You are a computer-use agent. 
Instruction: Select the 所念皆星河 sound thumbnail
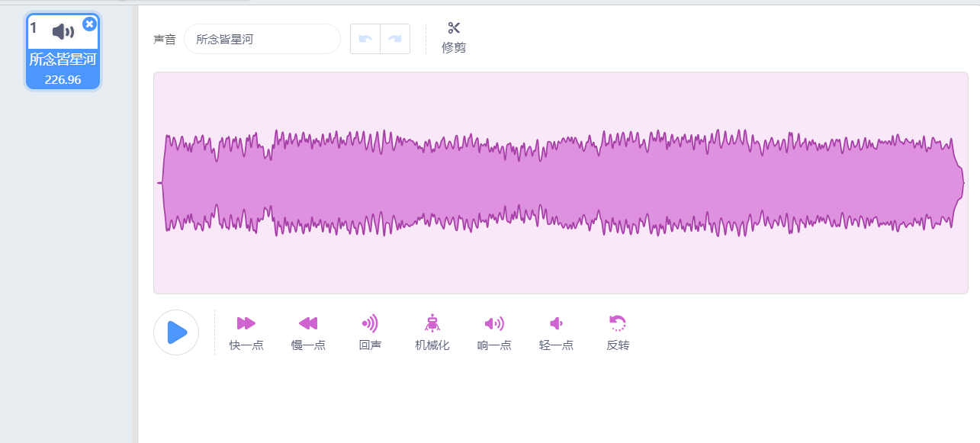tap(63, 61)
